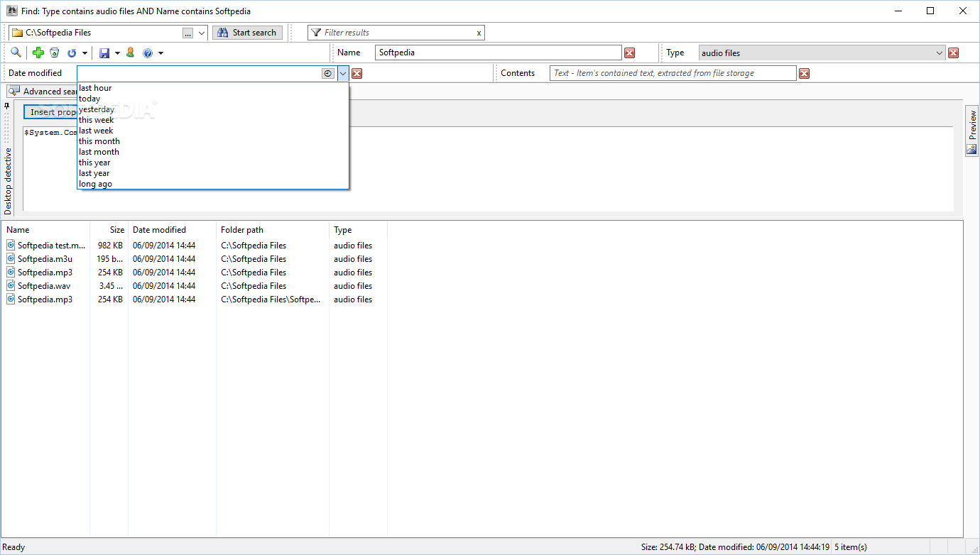The width and height of the screenshot is (980, 555).
Task: Click the '5 item(s)' status bar entry
Action: (851, 547)
